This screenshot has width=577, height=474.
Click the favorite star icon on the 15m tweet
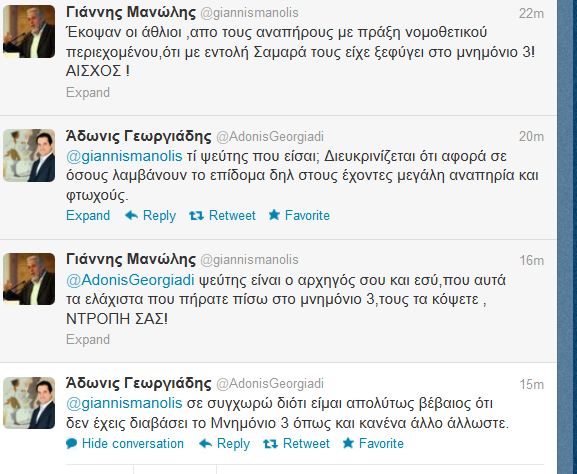(348, 443)
